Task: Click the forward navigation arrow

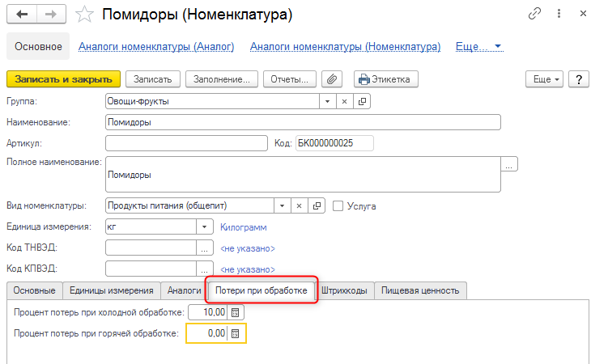Action: (x=50, y=15)
